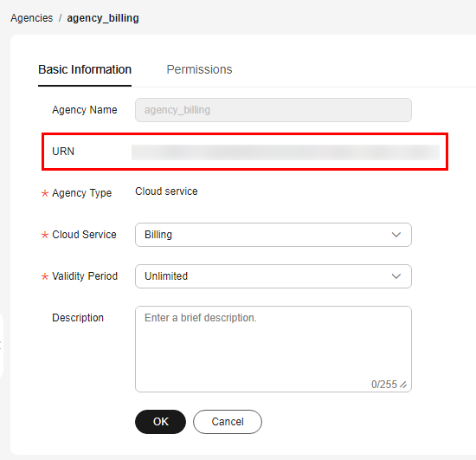Image resolution: width=476 pixels, height=460 pixels.
Task: Switch to the Permissions tab
Action: [199, 69]
